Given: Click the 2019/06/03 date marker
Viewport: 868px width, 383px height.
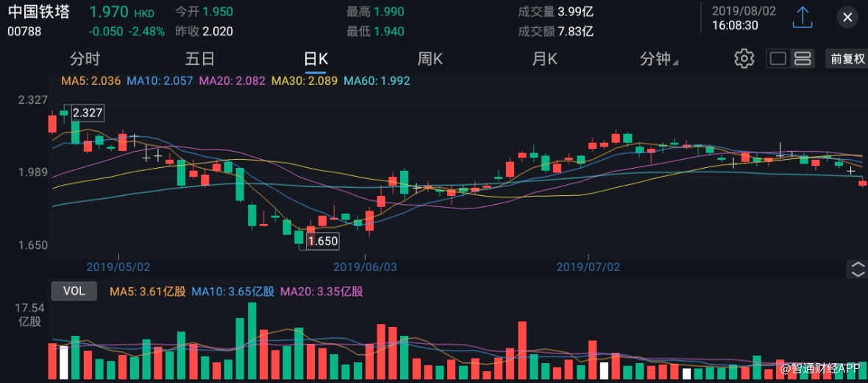Looking at the screenshot, I should click(x=365, y=267).
